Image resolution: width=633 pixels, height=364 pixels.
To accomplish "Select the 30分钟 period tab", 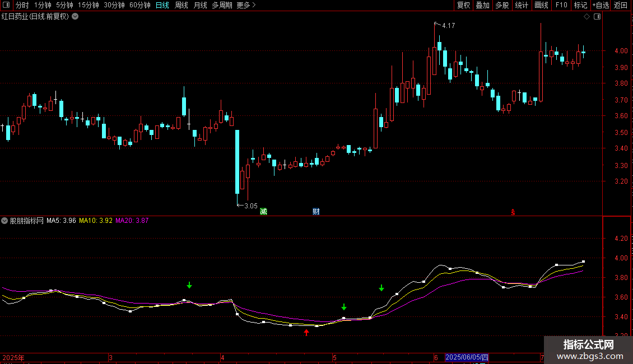I will (114, 5).
